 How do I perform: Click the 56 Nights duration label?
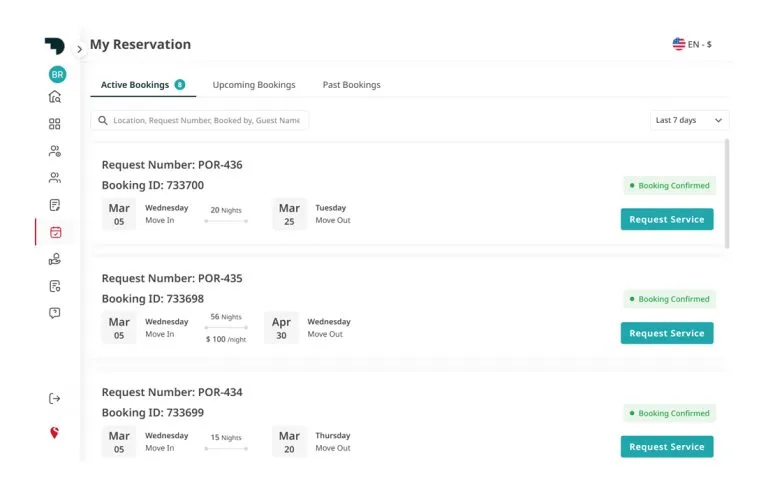[x=226, y=317]
